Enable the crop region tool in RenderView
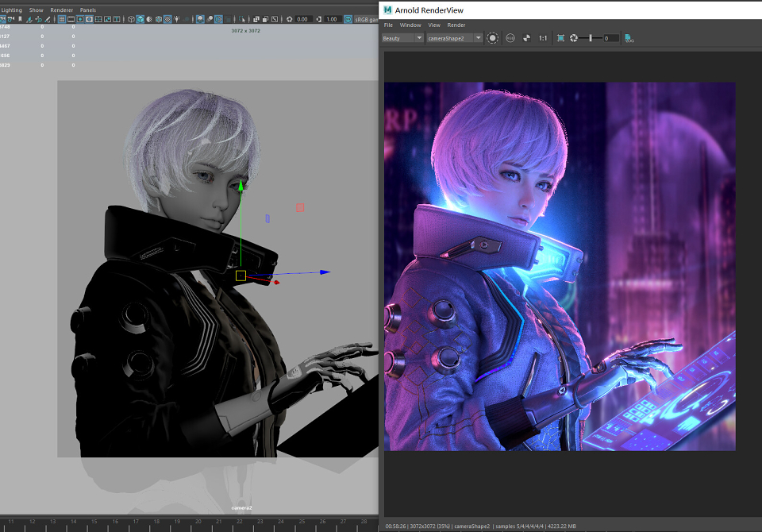 click(x=560, y=38)
